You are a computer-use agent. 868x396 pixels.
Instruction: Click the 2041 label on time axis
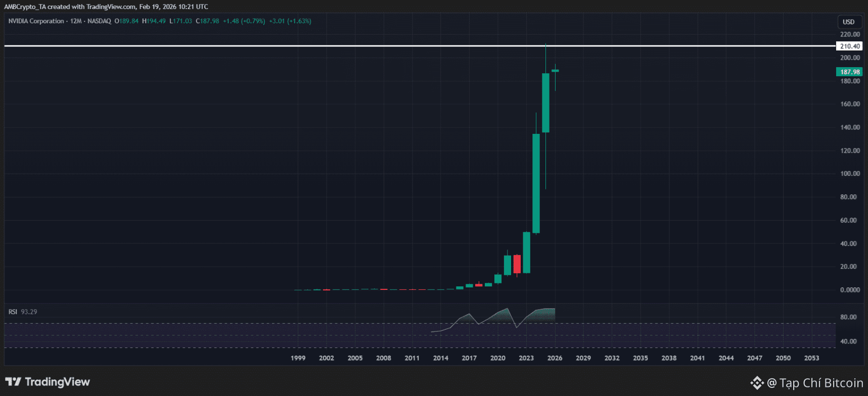(x=698, y=358)
